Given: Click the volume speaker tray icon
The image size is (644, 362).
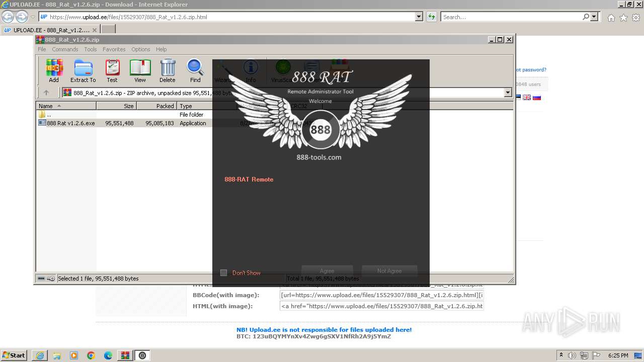Looking at the screenshot, I should (x=572, y=355).
